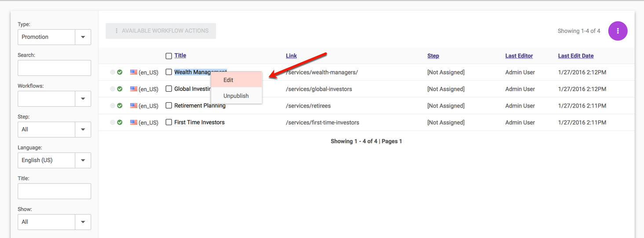Check the Wealth Management row checkbox
The image size is (644, 238).
pos(168,72)
